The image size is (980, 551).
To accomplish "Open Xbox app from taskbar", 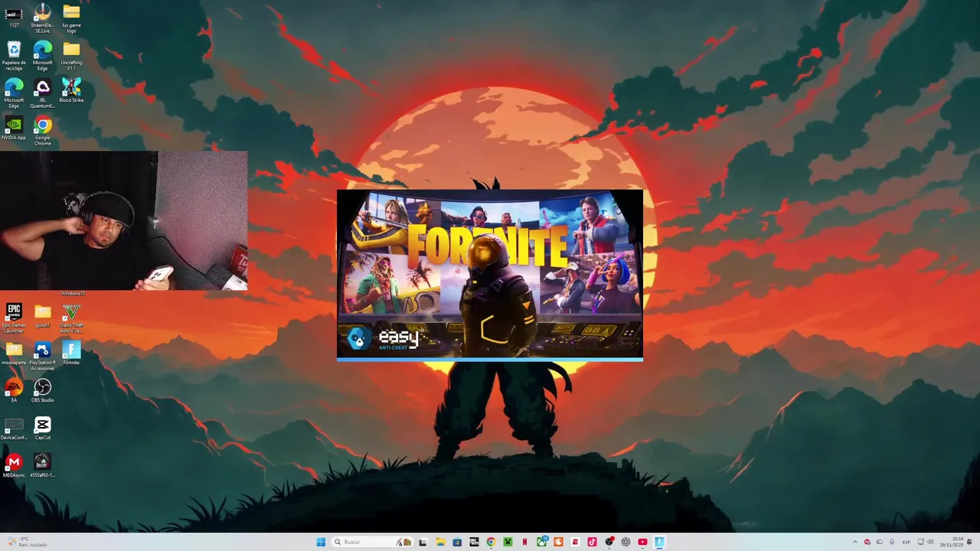I will click(x=542, y=542).
